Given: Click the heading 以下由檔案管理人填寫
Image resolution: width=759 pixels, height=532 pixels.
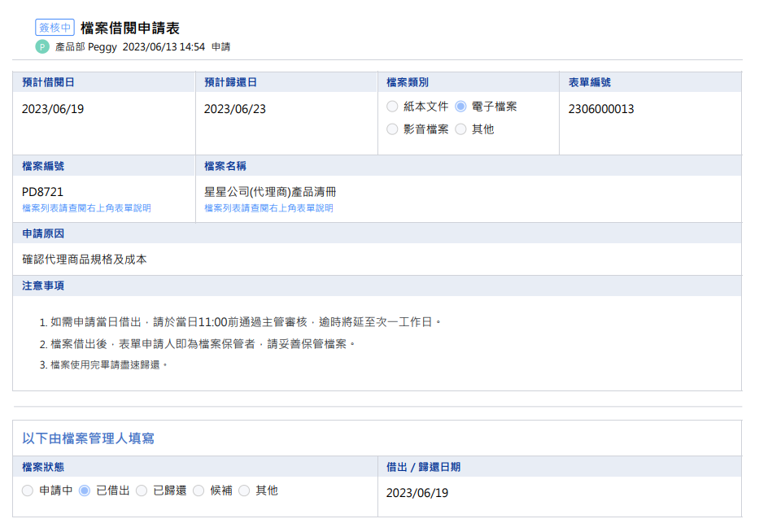Looking at the screenshot, I should tap(88, 438).
